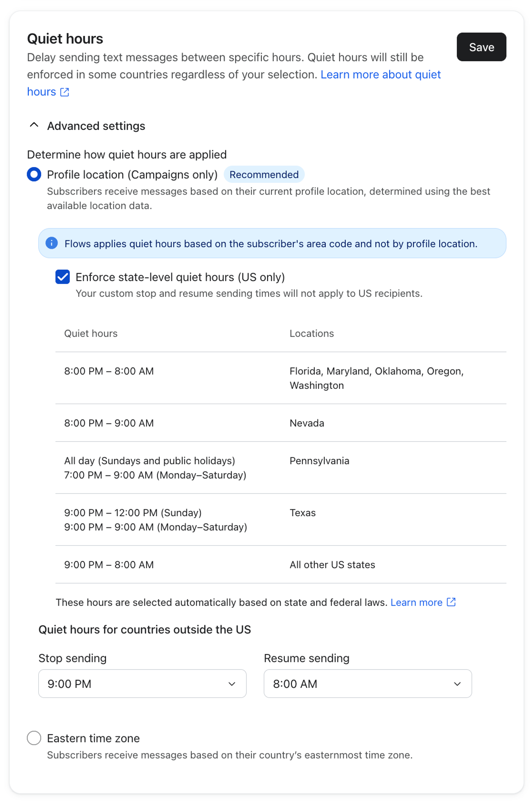Open Stop sending time dropdown

pyautogui.click(x=142, y=684)
